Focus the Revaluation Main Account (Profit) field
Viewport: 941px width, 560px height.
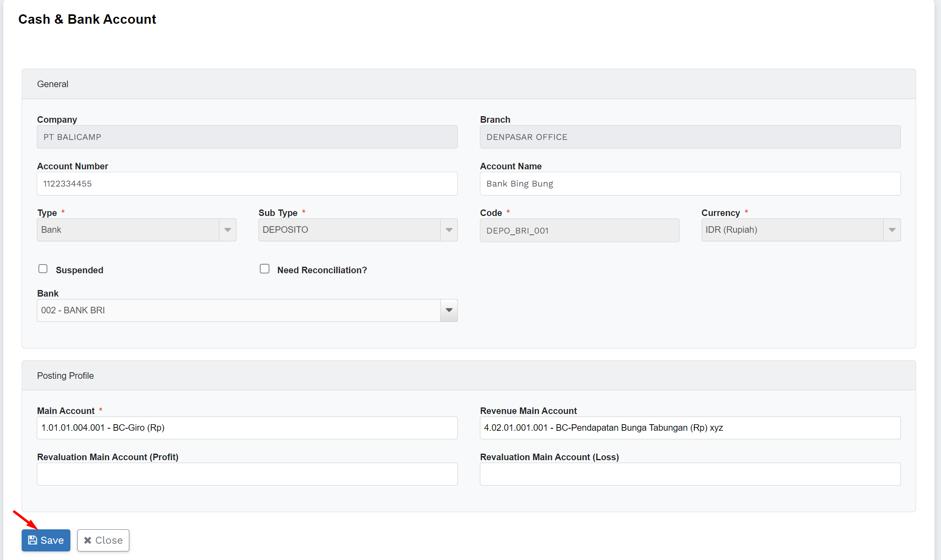click(x=247, y=474)
